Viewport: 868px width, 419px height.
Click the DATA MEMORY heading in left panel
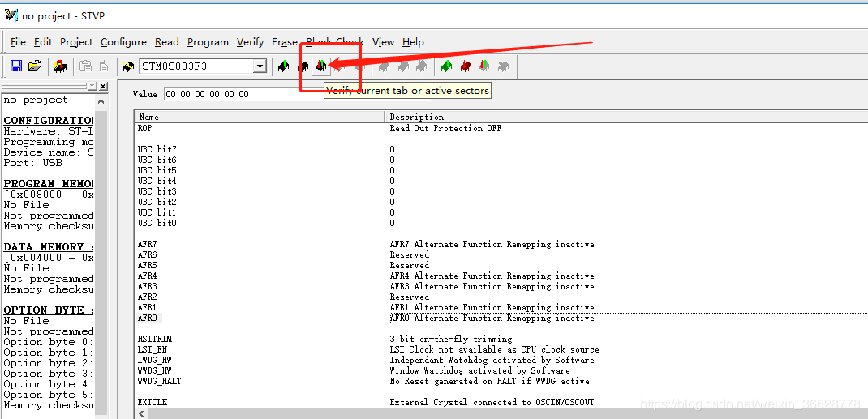49,247
